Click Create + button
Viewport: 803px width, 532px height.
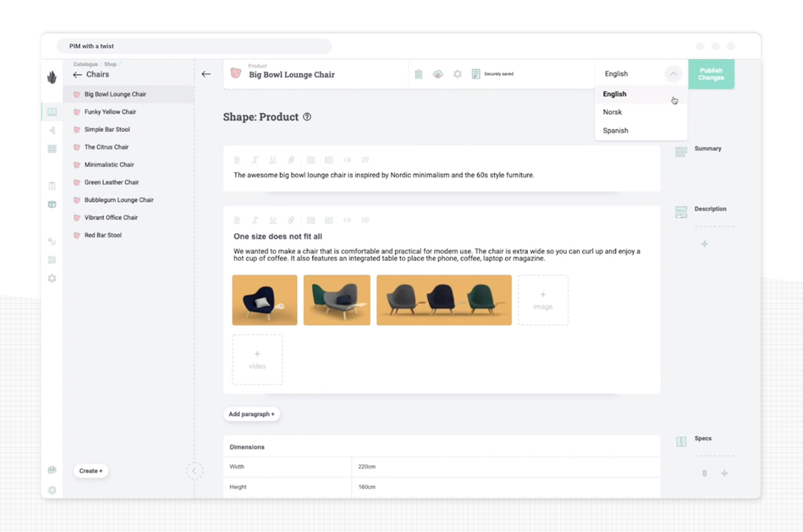(x=91, y=471)
